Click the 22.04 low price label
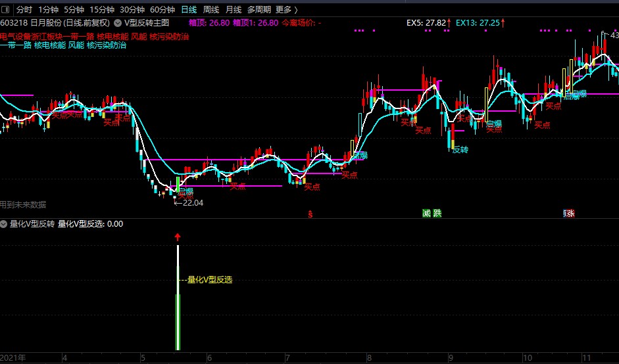This screenshot has height=364, width=619. tap(193, 203)
